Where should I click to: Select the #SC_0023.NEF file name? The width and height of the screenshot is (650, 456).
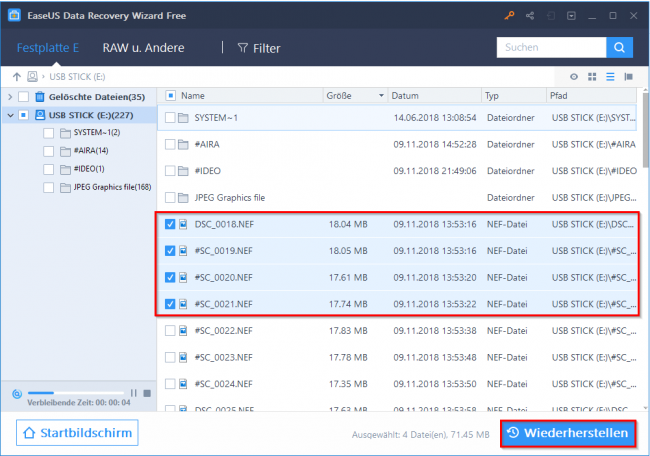pyautogui.click(x=223, y=357)
